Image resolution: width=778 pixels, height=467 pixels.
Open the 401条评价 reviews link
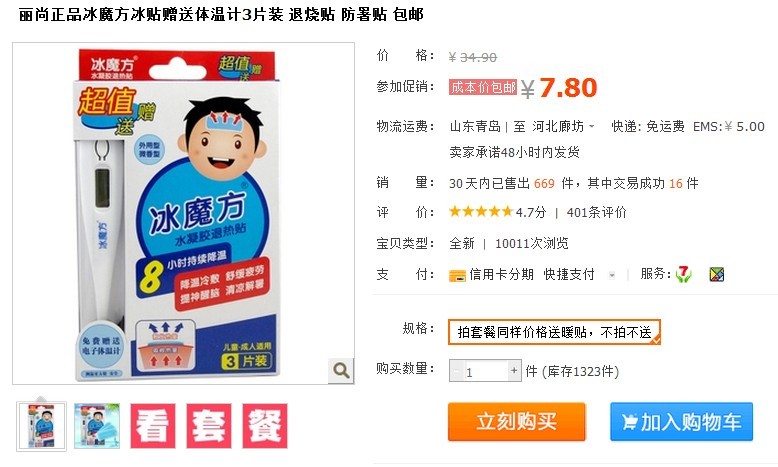click(596, 212)
